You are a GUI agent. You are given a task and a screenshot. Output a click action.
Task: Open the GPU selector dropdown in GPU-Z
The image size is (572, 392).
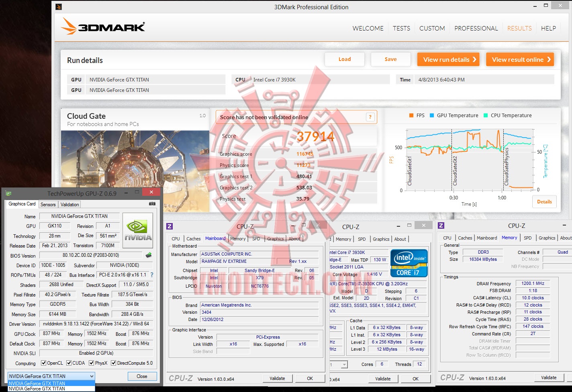point(51,376)
